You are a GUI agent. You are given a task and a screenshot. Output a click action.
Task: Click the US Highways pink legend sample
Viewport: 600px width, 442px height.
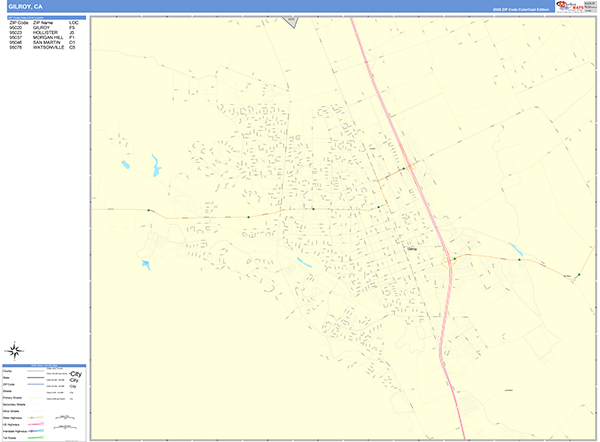(36, 424)
